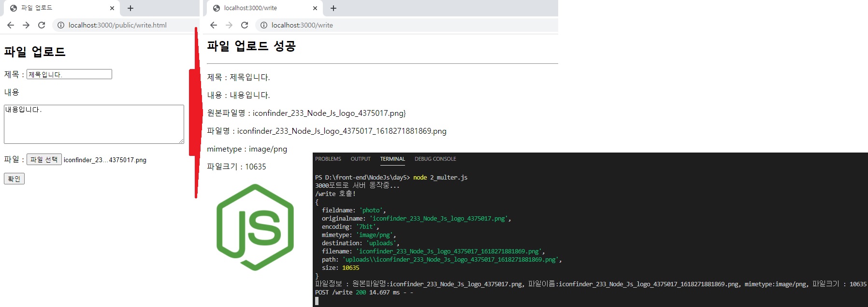868x307 pixels.
Task: Reload the write.html page
Action: pos(42,25)
